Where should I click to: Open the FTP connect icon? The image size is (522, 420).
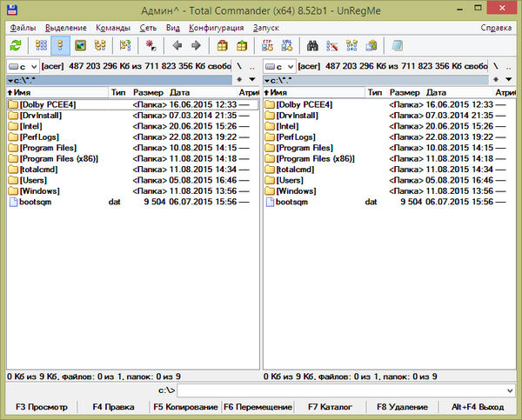267,45
